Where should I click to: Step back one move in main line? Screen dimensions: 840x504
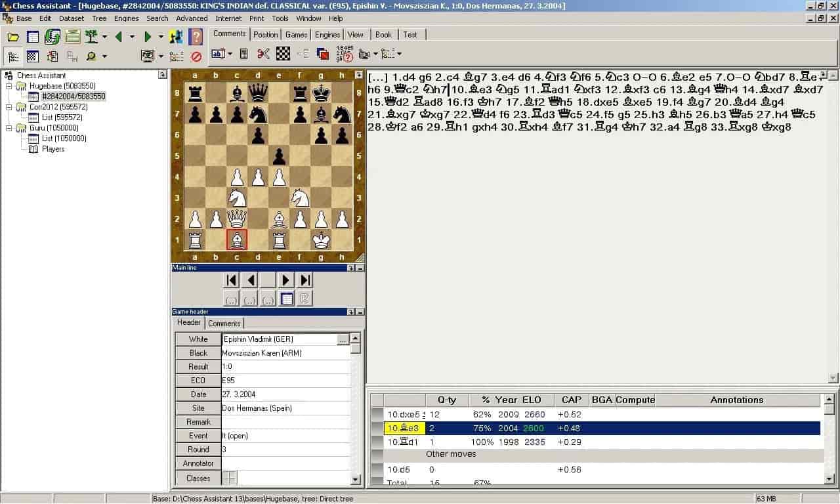pos(250,280)
